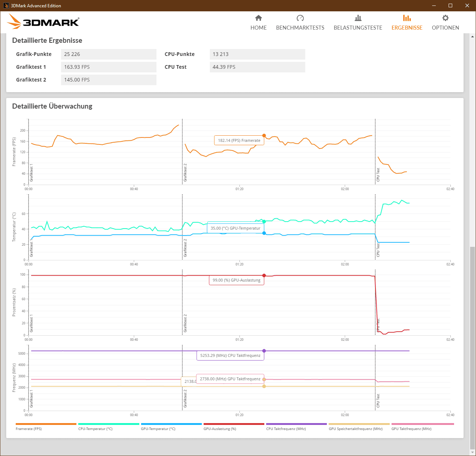Screen dimensions: 476x456
Task: Switch to BELASTUNGSTESTE tab
Action: pyautogui.click(x=358, y=22)
